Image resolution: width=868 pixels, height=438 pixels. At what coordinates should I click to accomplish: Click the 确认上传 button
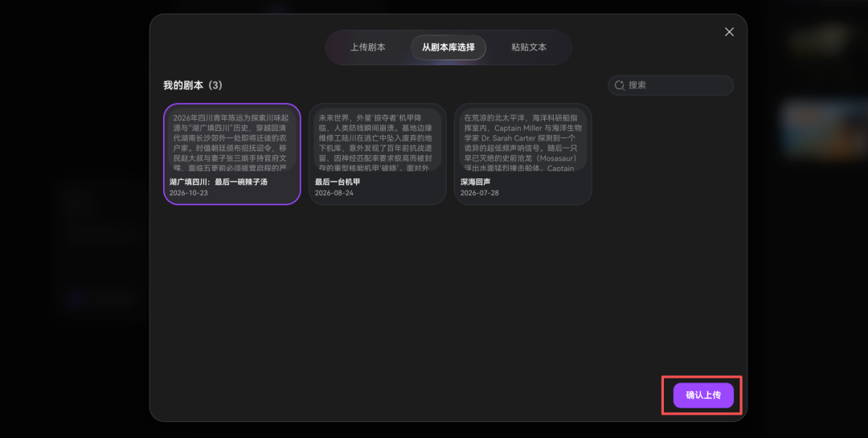[703, 395]
